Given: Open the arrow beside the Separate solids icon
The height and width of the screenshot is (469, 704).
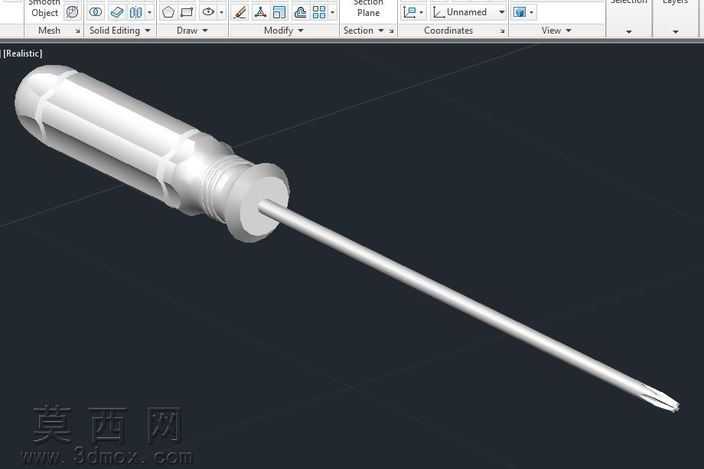Looking at the screenshot, I should click(x=150, y=13).
